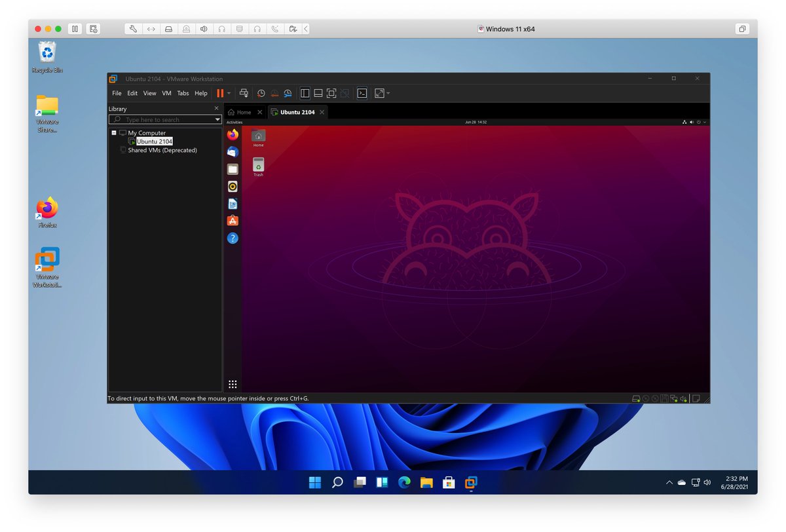Take a snapshot of the VM
The height and width of the screenshot is (532, 786).
point(261,94)
